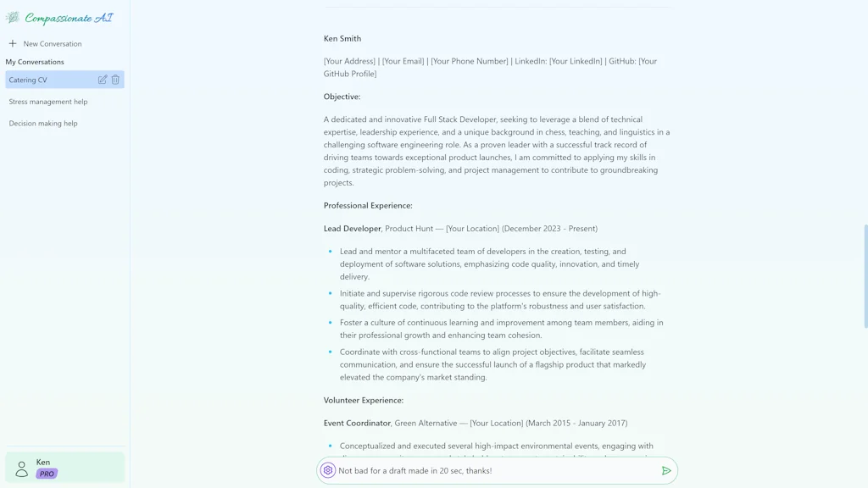This screenshot has width=868, height=488.
Task: Switch to the Stress management help conversation
Action: [x=48, y=102]
